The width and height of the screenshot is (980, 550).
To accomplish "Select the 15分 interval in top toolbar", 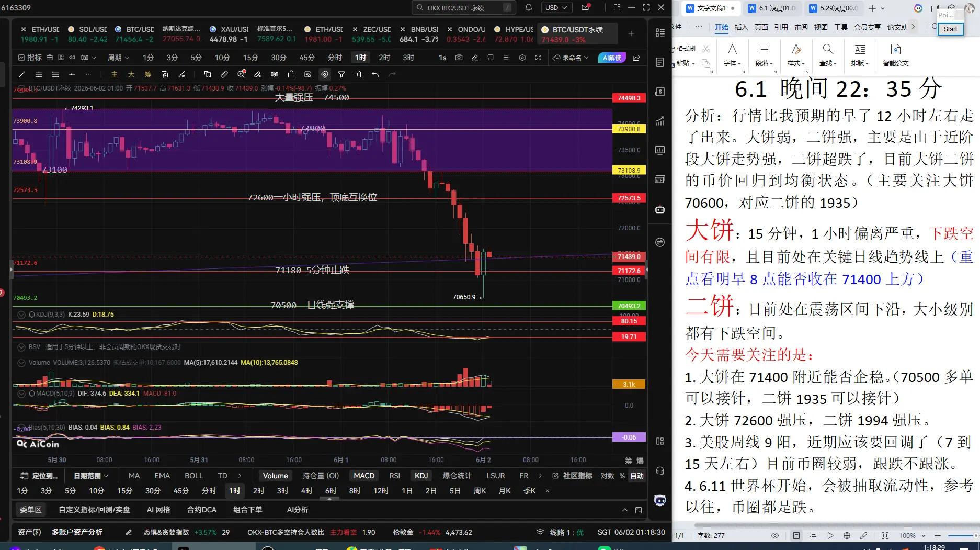I will point(250,58).
